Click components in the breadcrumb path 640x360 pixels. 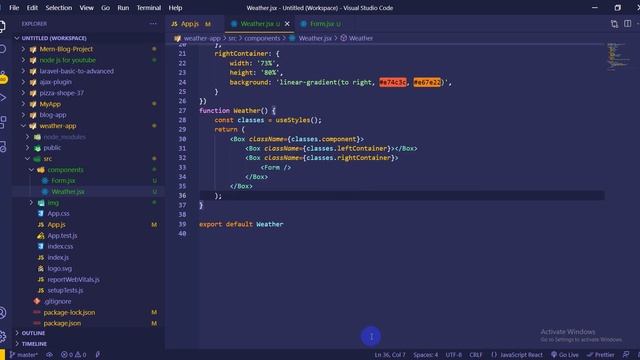(x=262, y=38)
